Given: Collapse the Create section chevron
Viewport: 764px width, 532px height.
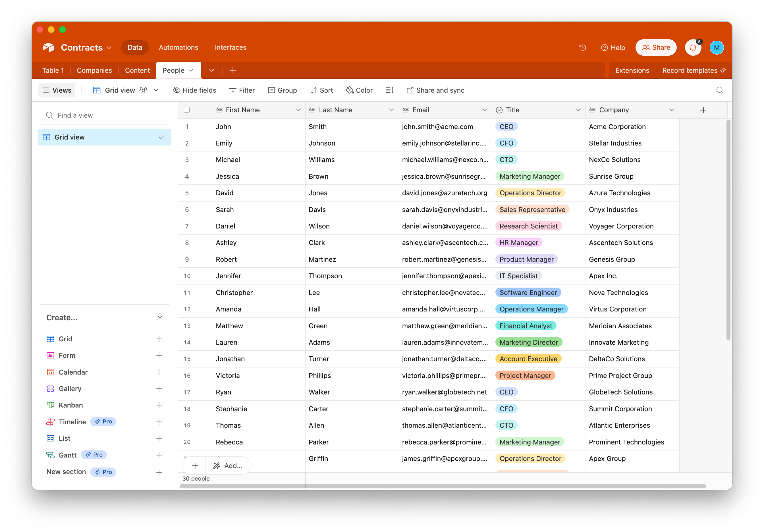Looking at the screenshot, I should click(x=160, y=317).
